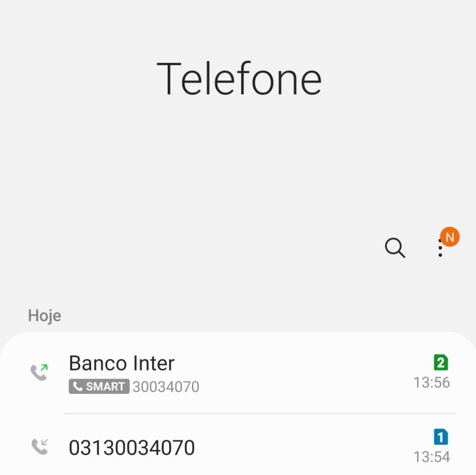476x475 pixels.
Task: Tap the phone glyph inside SMART badge
Action: (78, 386)
